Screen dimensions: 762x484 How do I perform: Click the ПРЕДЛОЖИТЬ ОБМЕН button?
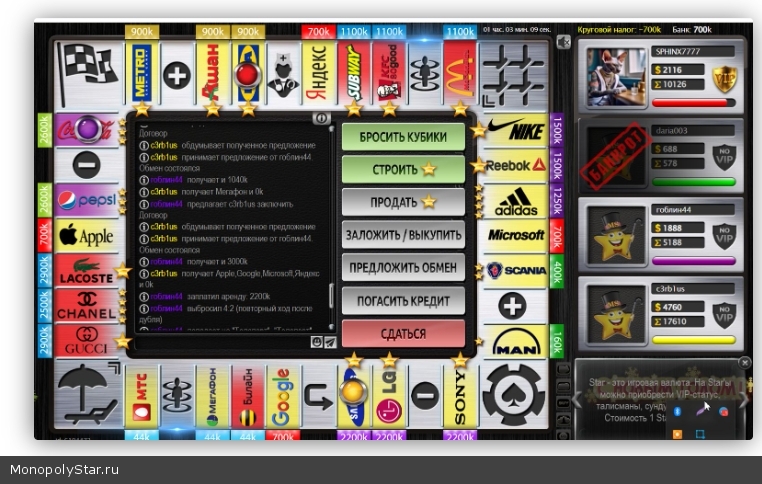click(403, 268)
